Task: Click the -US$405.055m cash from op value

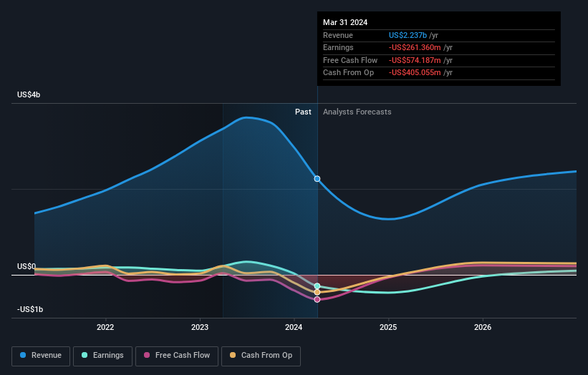Action: pyautogui.click(x=415, y=73)
